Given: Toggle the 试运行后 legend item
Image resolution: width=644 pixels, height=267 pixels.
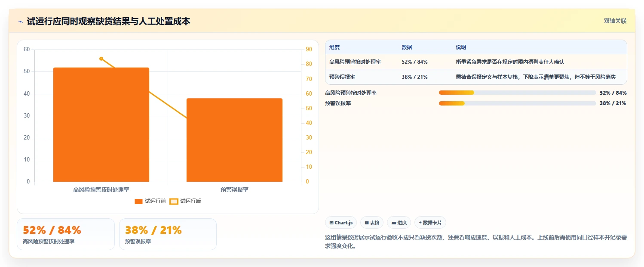Looking at the screenshot, I should click(x=185, y=201).
